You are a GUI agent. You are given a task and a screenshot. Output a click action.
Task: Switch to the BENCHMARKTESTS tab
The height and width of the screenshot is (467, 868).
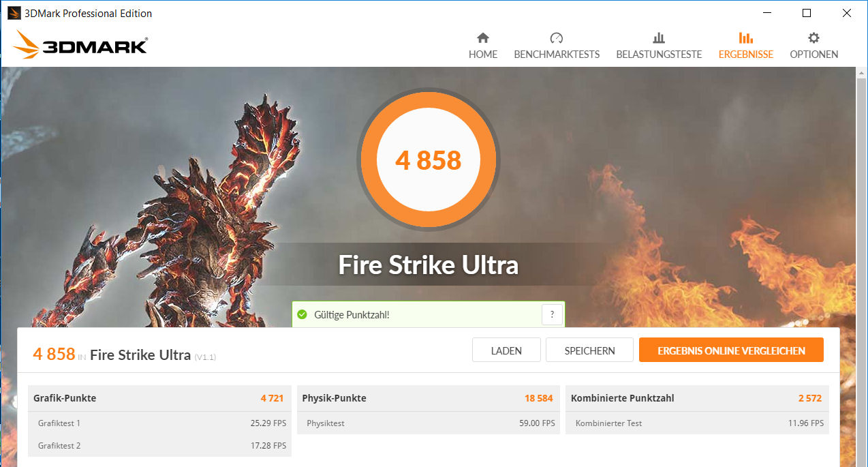557,55
